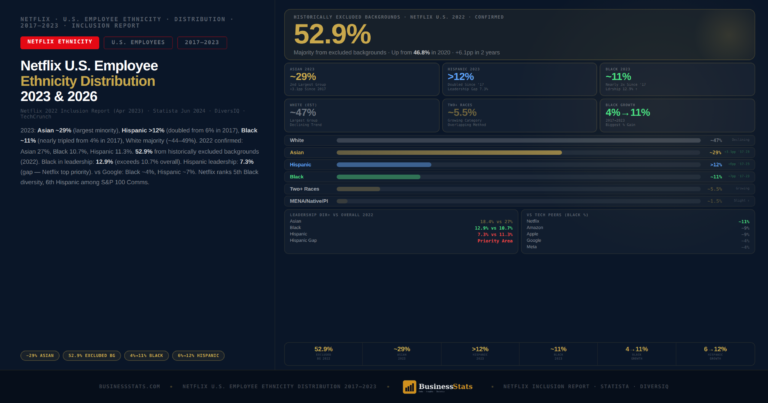Viewport: 768px width, 403px height.
Task: Click the NETFLIX INCLUSION REPORT · STATISTA footer text
Action: pyautogui.click(x=586, y=386)
